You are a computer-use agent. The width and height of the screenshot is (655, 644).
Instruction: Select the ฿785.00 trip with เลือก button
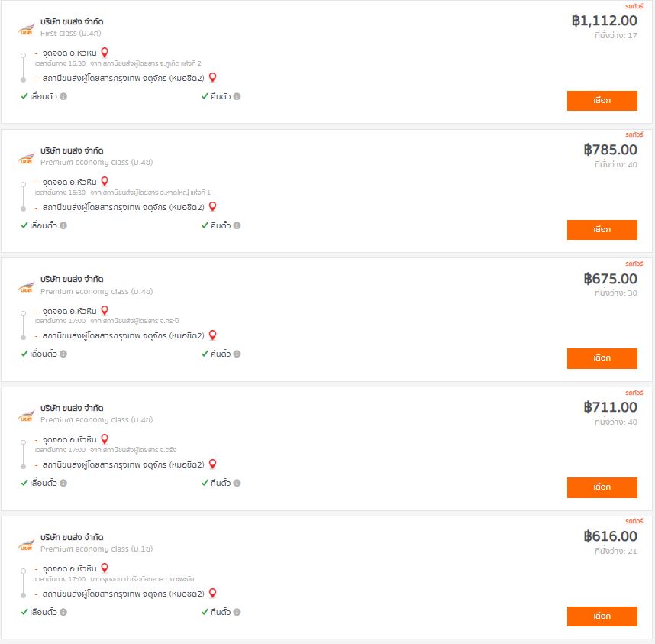602,230
